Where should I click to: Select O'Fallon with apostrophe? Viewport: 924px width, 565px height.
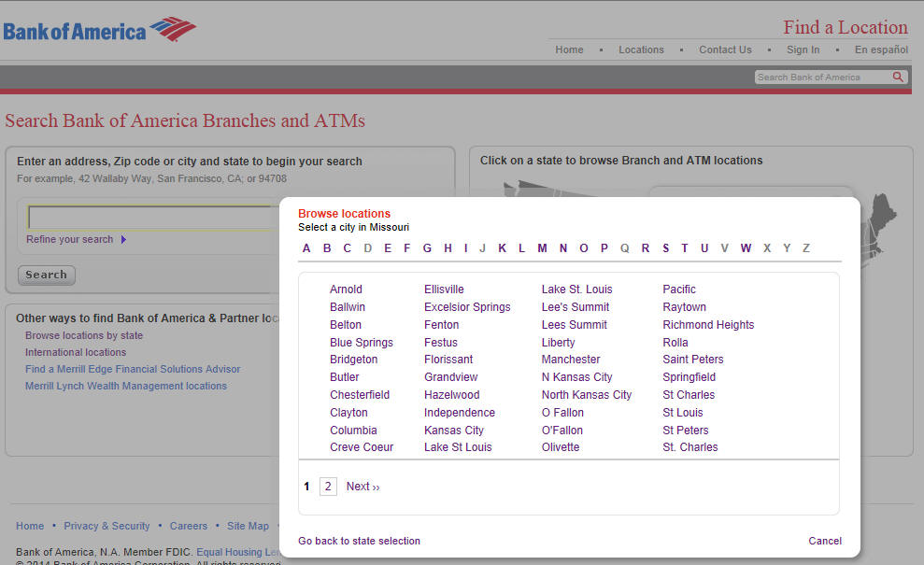[x=562, y=431]
